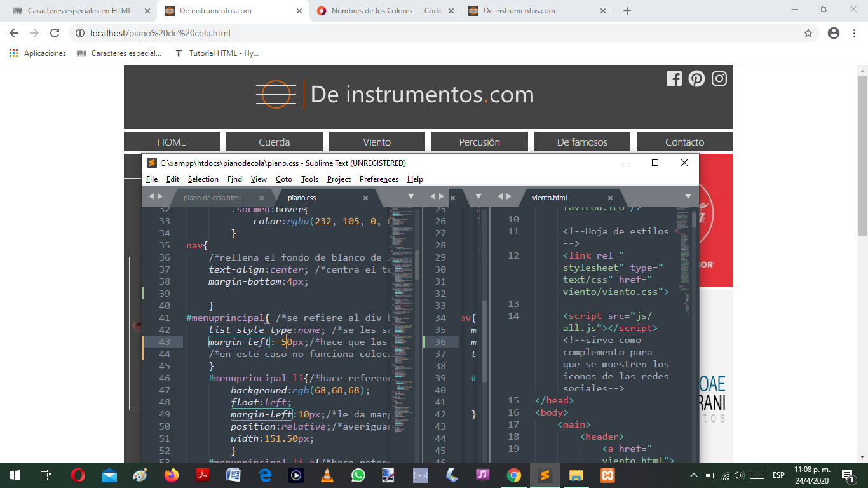Open the Facebook icon on the website header
The height and width of the screenshot is (488, 868).
pos(674,79)
